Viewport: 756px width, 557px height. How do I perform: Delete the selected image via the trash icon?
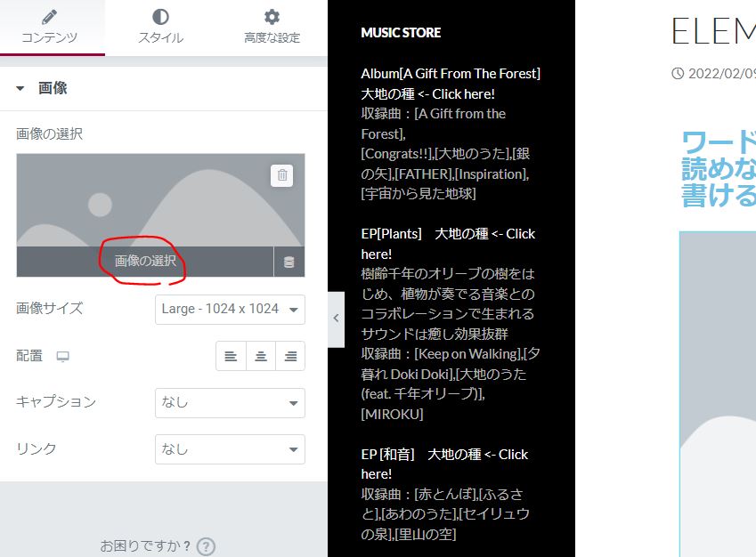pyautogui.click(x=282, y=175)
